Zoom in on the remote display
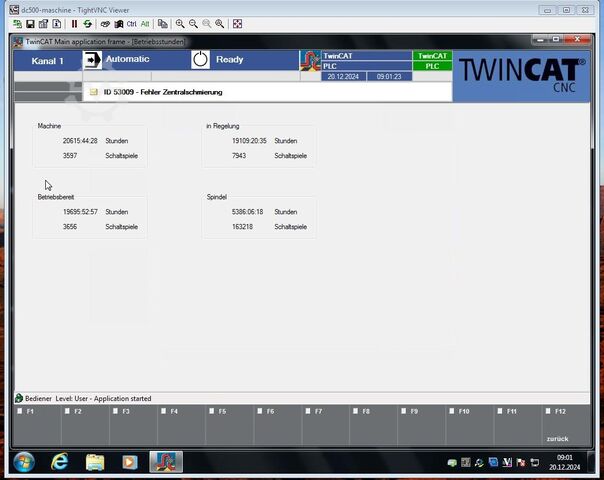The image size is (604, 480). tap(180, 23)
